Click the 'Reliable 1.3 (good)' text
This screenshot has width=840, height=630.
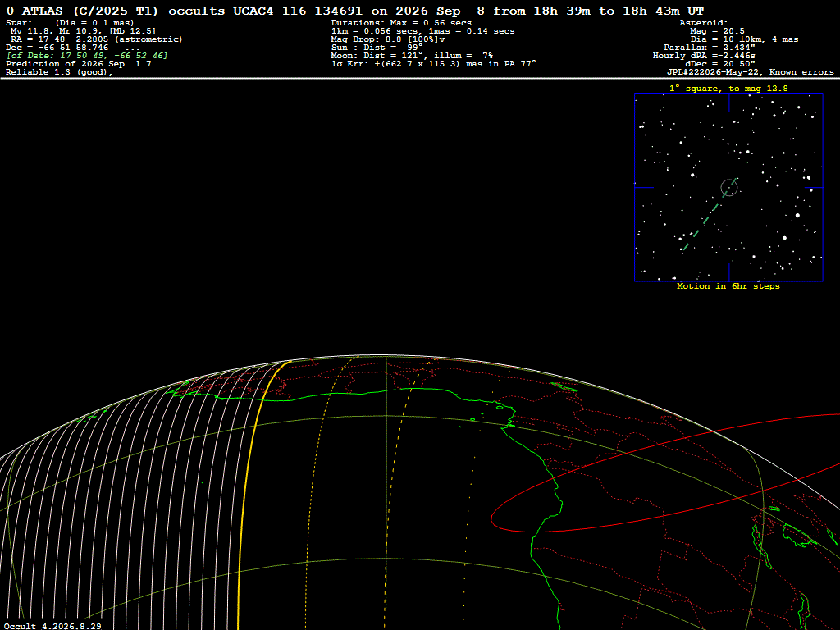pyautogui.click(x=59, y=72)
